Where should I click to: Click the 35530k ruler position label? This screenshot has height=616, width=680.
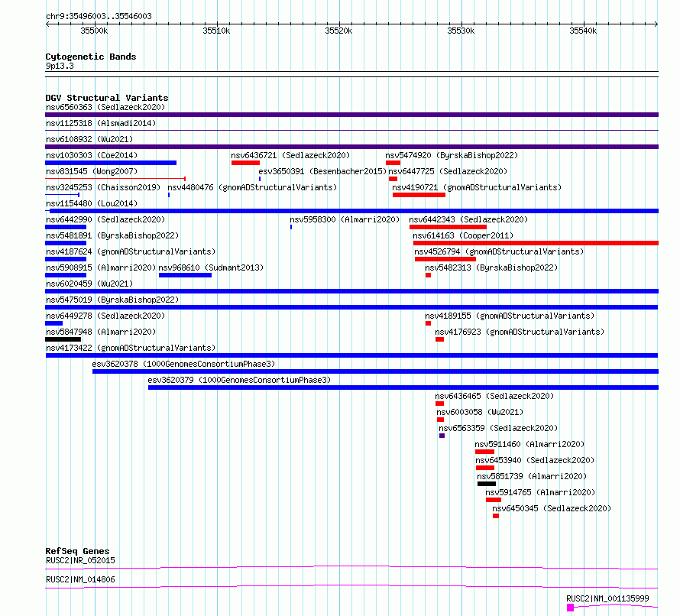[x=461, y=31]
